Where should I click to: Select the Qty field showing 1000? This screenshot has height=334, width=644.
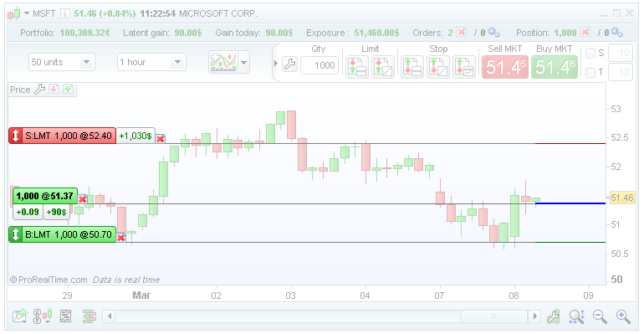(x=319, y=65)
